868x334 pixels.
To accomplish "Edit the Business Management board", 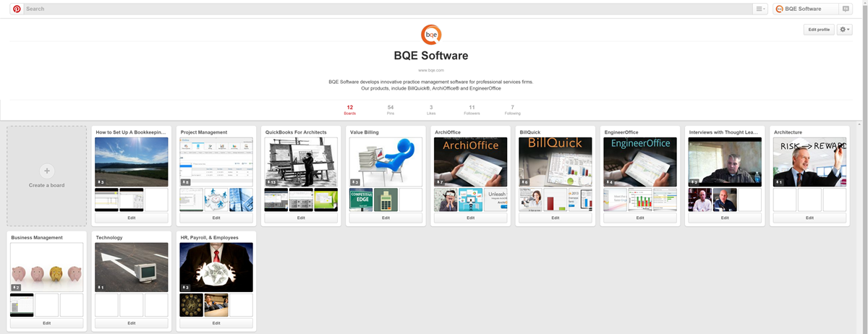I will pyautogui.click(x=47, y=323).
